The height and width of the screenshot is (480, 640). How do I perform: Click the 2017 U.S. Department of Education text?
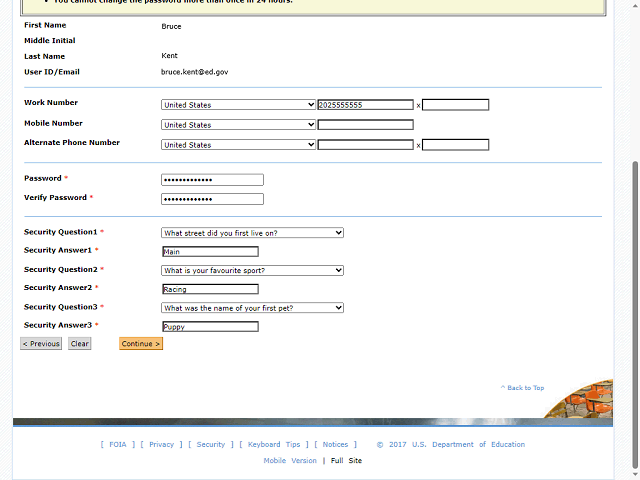(x=451, y=444)
